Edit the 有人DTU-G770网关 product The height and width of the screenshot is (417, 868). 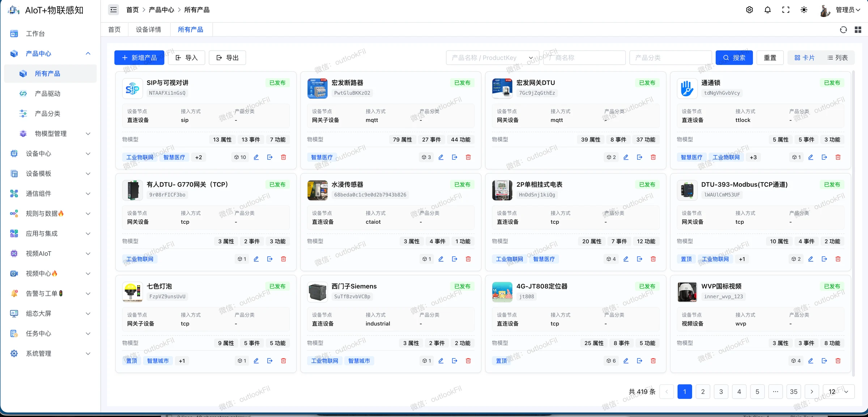point(256,259)
